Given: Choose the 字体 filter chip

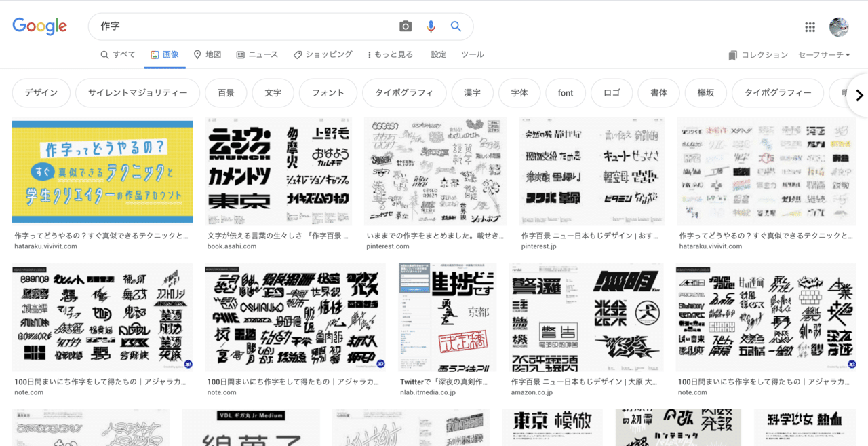Looking at the screenshot, I should (x=519, y=93).
